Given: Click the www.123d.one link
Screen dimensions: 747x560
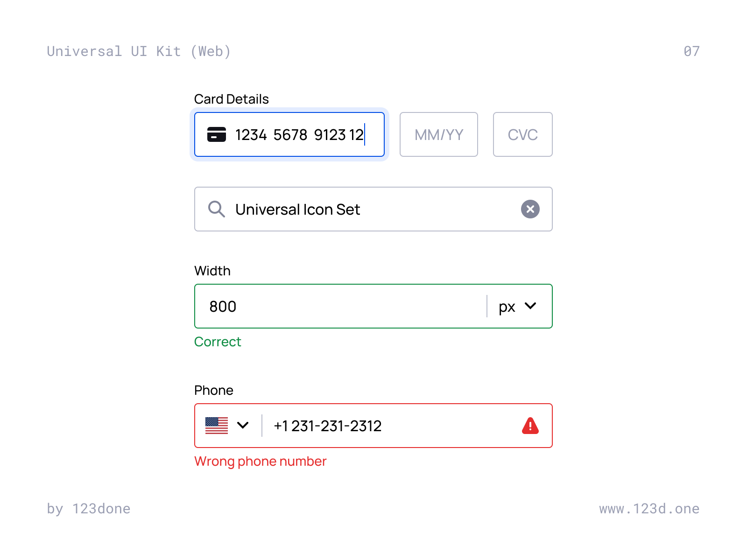Looking at the screenshot, I should tap(649, 509).
